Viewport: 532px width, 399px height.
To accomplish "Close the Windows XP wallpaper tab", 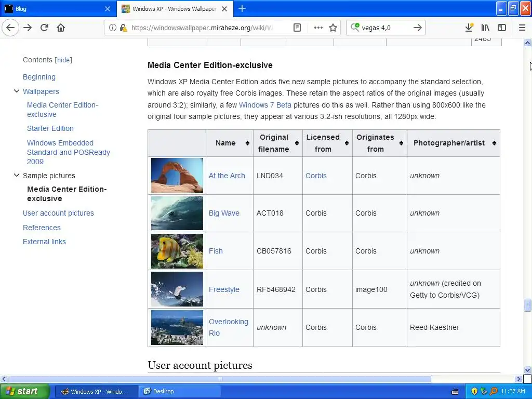I will [224, 9].
